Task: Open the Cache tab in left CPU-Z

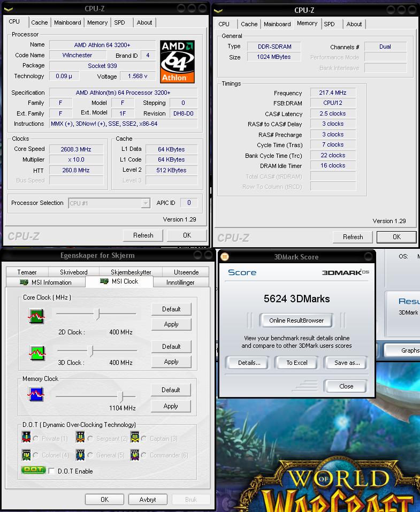Action: [40, 22]
